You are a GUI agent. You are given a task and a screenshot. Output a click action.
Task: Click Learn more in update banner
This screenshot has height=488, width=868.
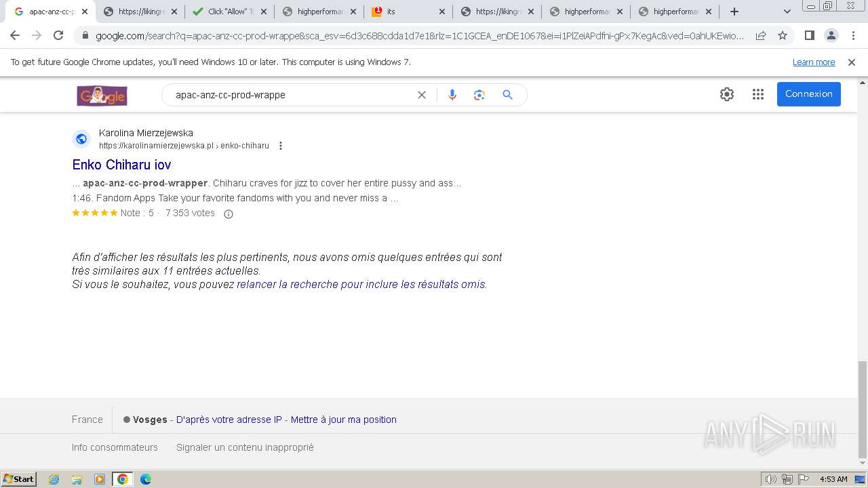tap(814, 62)
